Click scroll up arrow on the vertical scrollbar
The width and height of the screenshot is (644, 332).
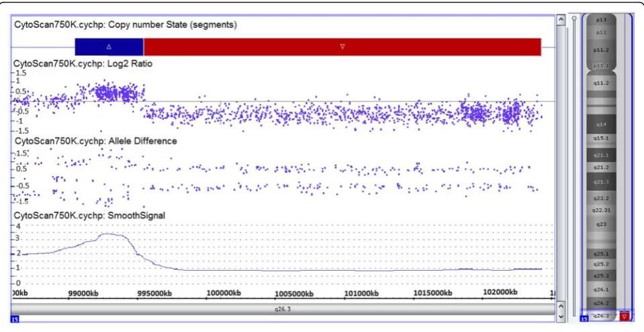(561, 19)
